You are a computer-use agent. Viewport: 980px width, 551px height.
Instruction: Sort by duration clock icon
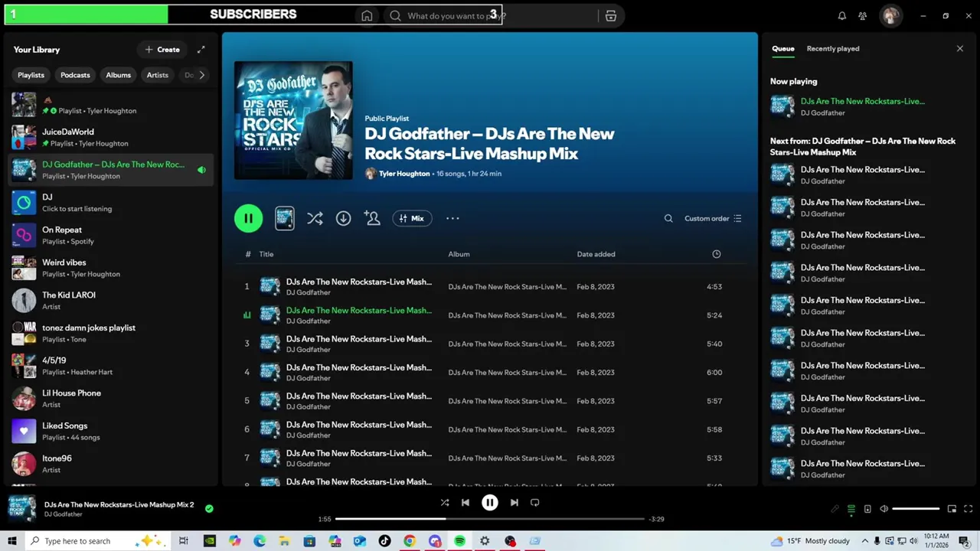tap(717, 254)
